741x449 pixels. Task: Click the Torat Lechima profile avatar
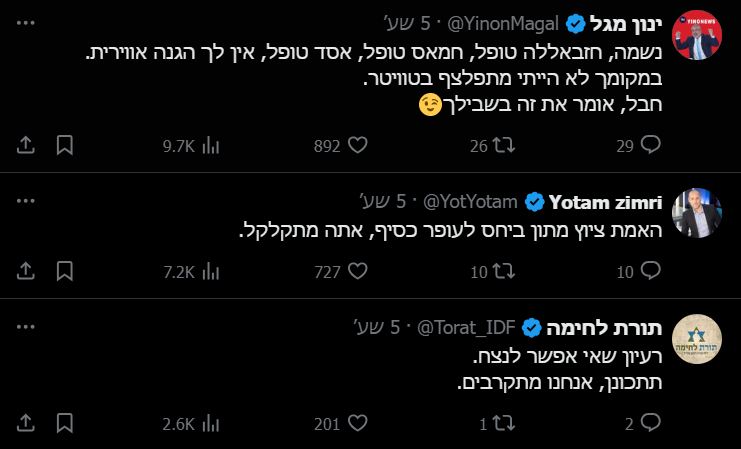click(696, 339)
